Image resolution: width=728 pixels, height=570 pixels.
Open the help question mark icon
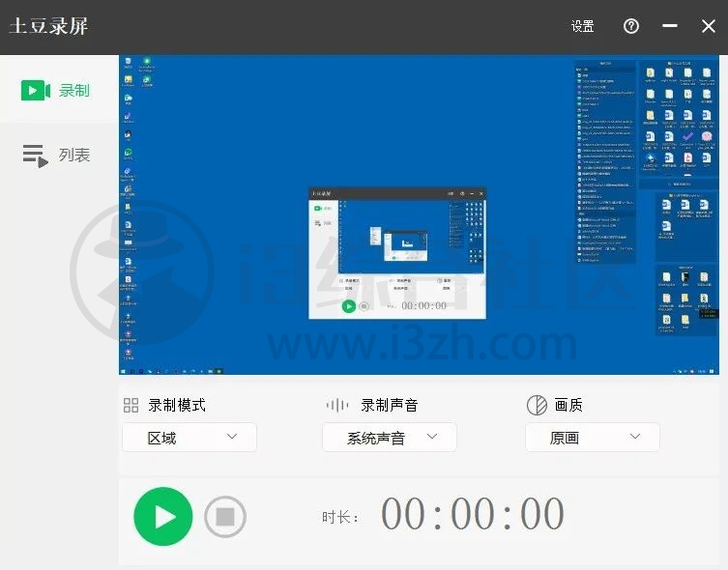pos(631,26)
